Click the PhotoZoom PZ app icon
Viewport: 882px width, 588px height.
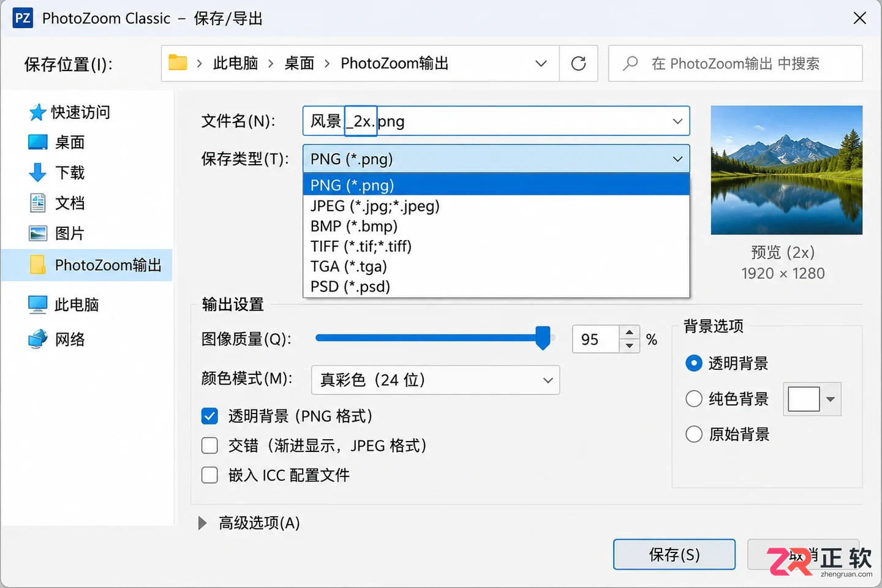click(23, 18)
